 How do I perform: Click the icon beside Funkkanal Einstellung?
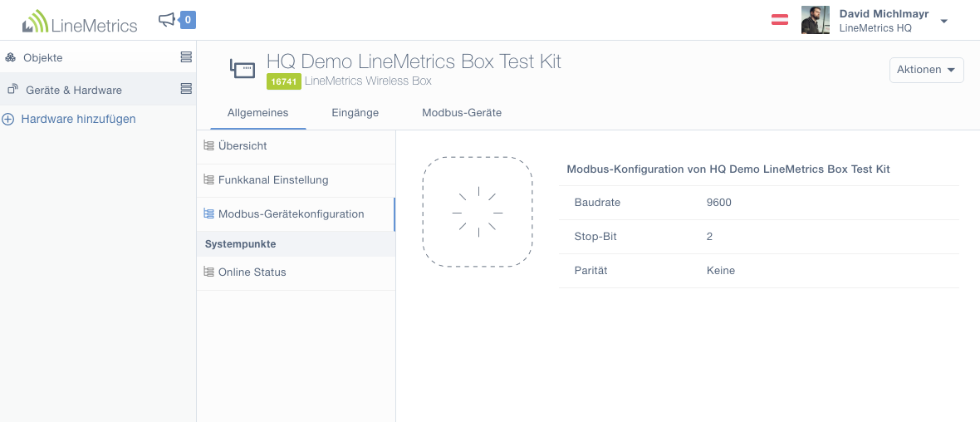[208, 179]
